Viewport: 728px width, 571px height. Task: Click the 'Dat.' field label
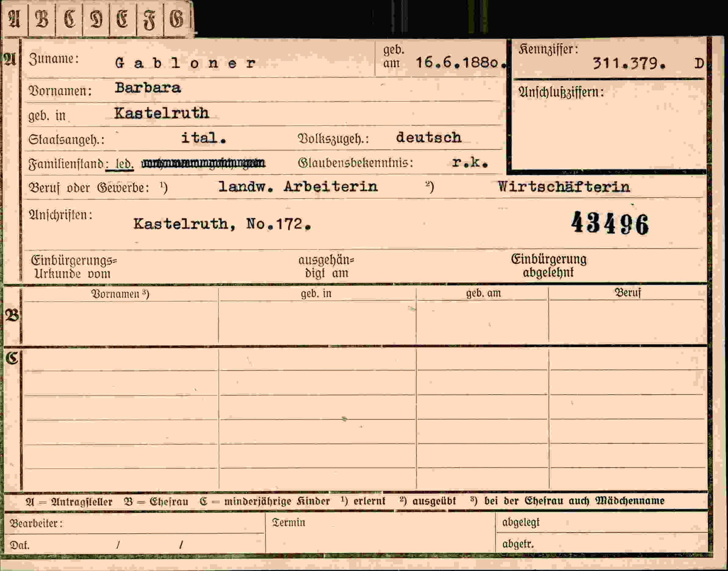coord(20,545)
